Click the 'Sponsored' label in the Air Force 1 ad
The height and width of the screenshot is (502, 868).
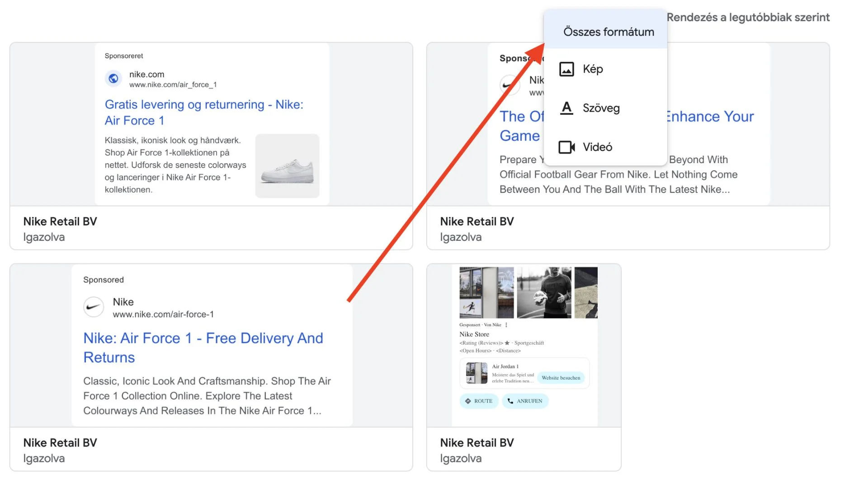(x=104, y=280)
